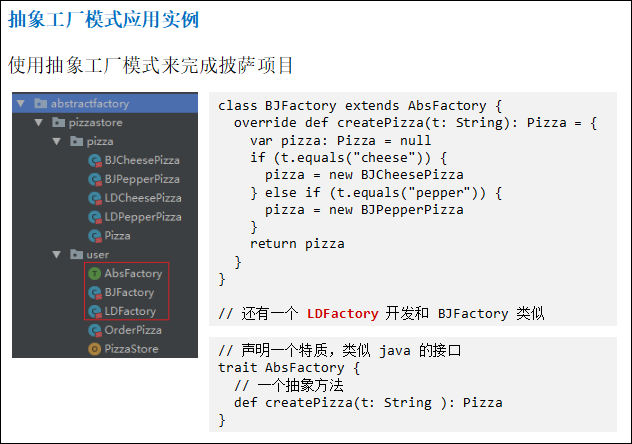Open BJFactory file label in tree

(129, 293)
